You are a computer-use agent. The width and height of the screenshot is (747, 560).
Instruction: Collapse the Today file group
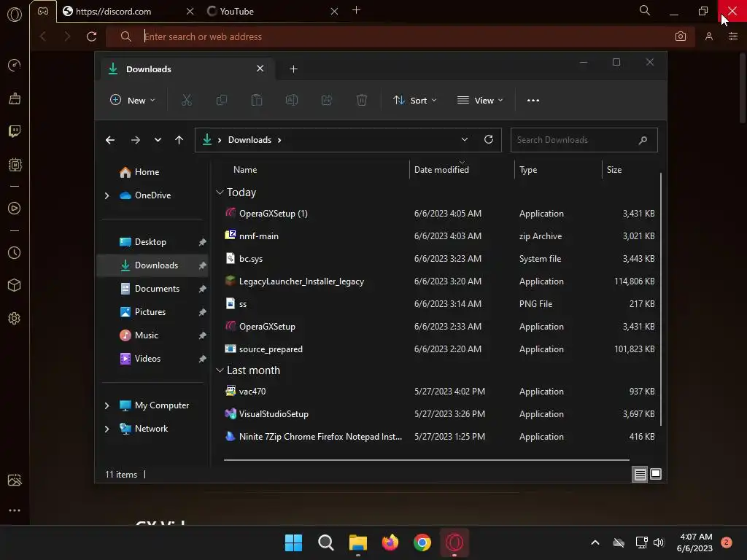coord(220,192)
